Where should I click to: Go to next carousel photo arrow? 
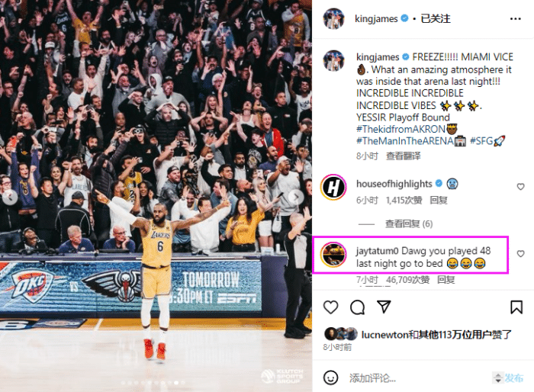coord(297,197)
